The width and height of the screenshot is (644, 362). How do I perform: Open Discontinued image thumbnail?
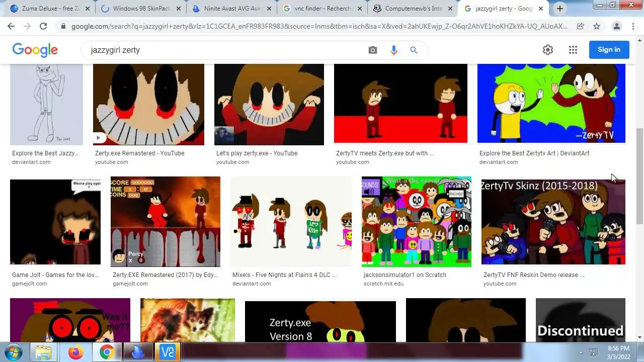pyautogui.click(x=581, y=320)
